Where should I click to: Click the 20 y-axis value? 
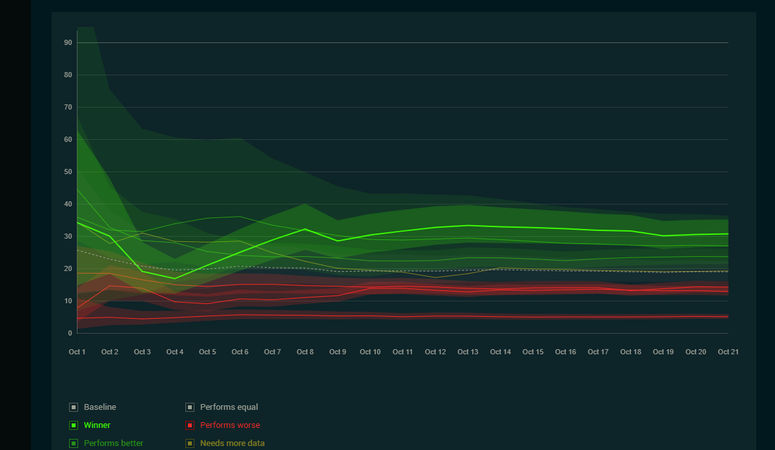pos(68,269)
